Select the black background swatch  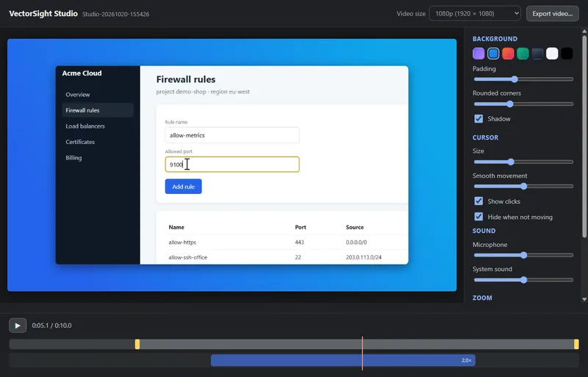567,54
